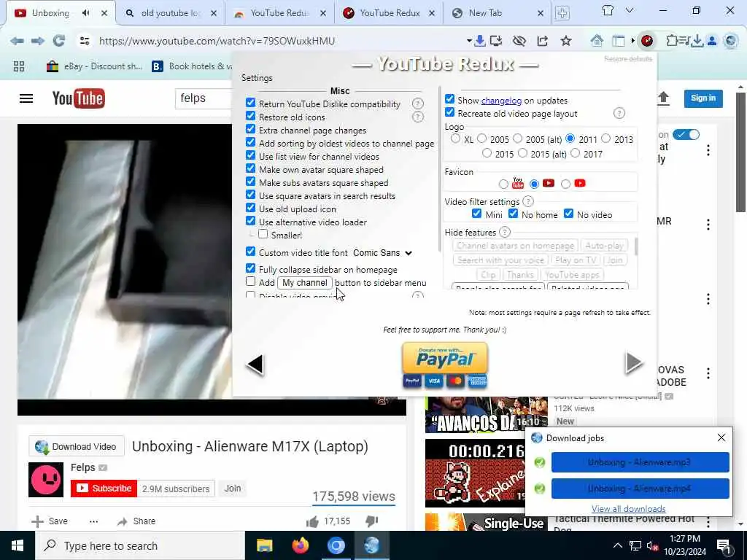Like the video with thumbs up
Screen dimensions: 747x560
pos(312,521)
